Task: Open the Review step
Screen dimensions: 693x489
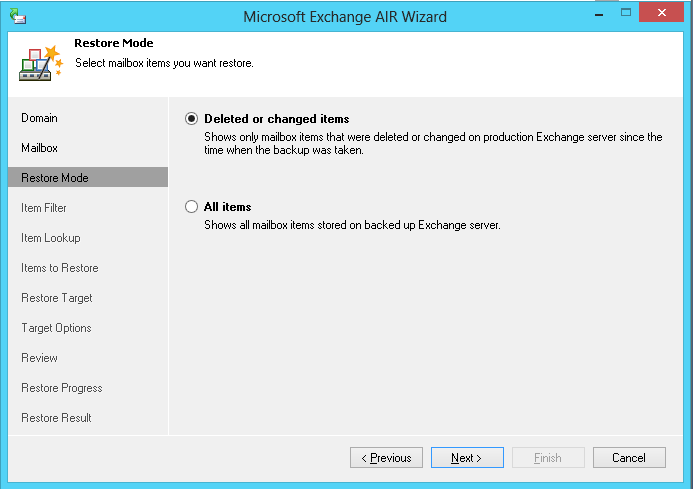Action: click(x=39, y=358)
